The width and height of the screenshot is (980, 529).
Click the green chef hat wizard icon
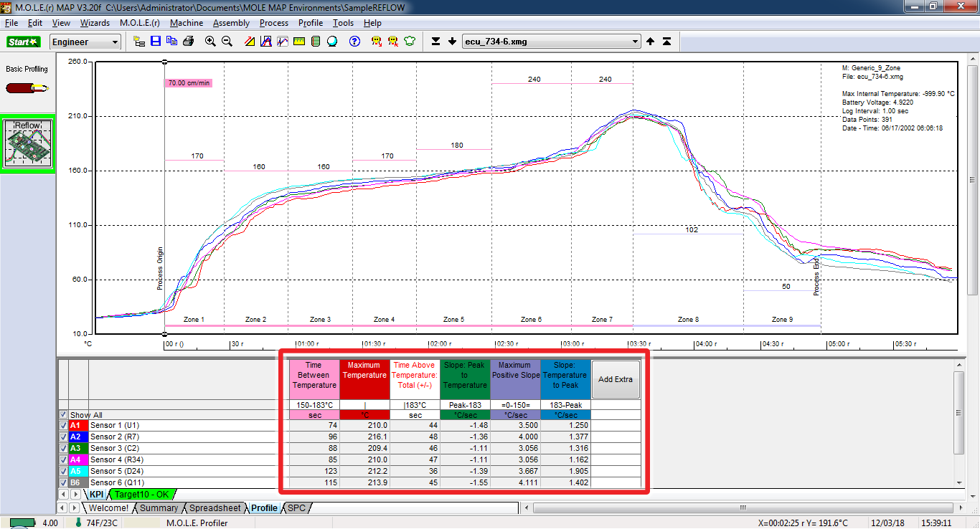click(410, 42)
